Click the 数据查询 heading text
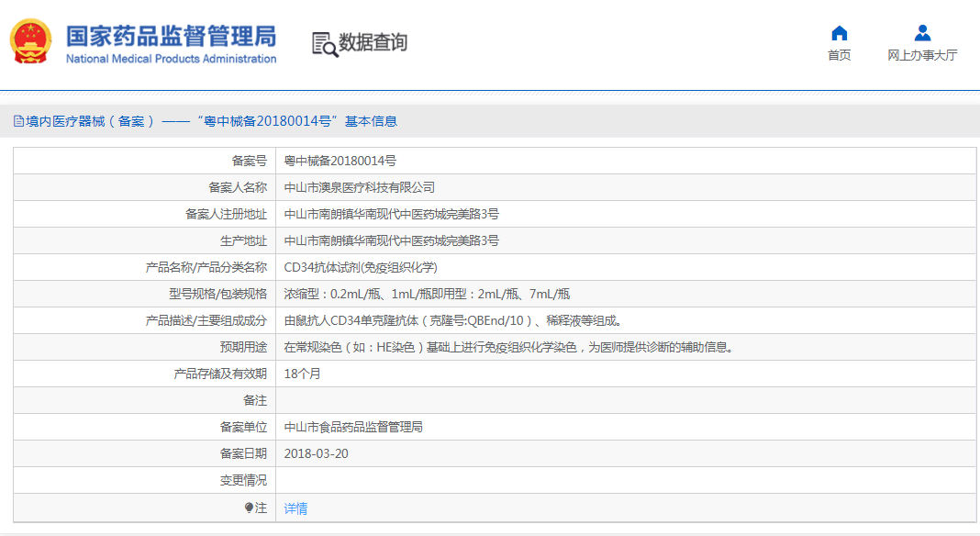Image resolution: width=980 pixels, height=536 pixels. pyautogui.click(x=373, y=42)
